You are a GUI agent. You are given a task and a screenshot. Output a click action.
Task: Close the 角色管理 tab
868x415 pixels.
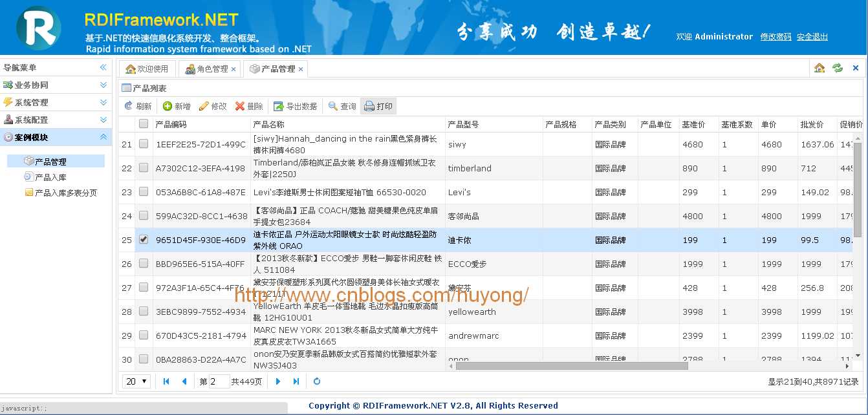tap(233, 69)
